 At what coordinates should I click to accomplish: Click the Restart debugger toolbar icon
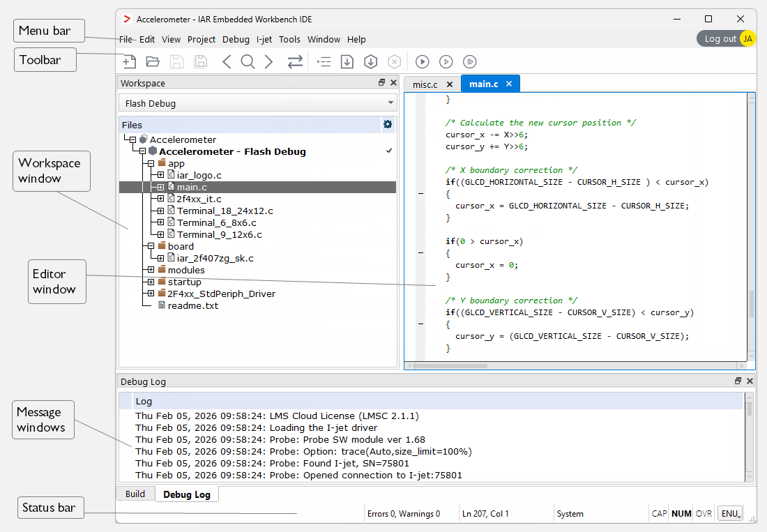[x=469, y=61]
